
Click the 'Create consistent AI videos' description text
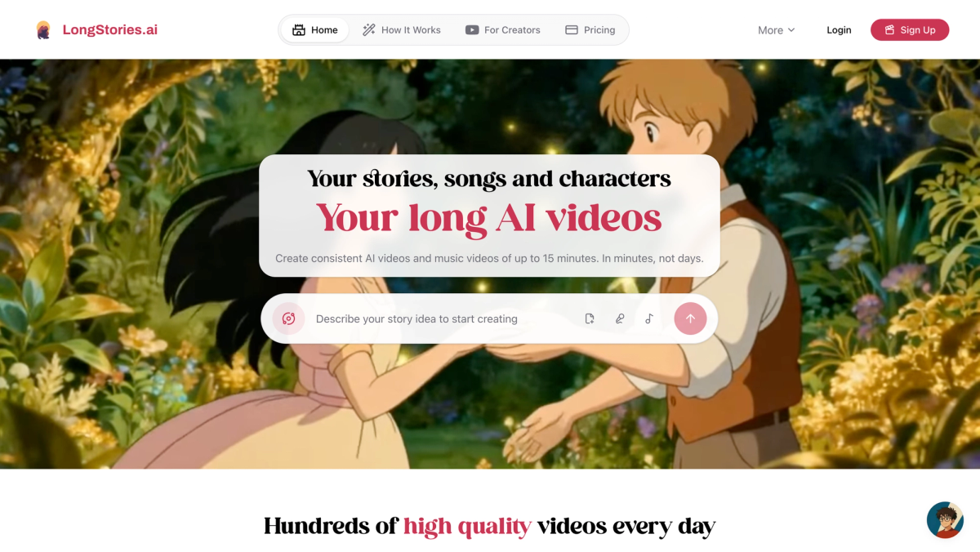click(489, 258)
